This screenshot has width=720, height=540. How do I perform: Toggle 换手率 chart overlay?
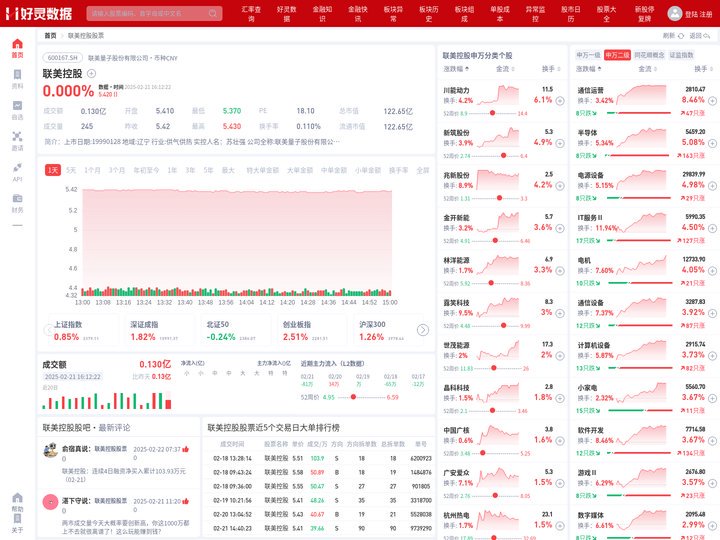coord(398,170)
